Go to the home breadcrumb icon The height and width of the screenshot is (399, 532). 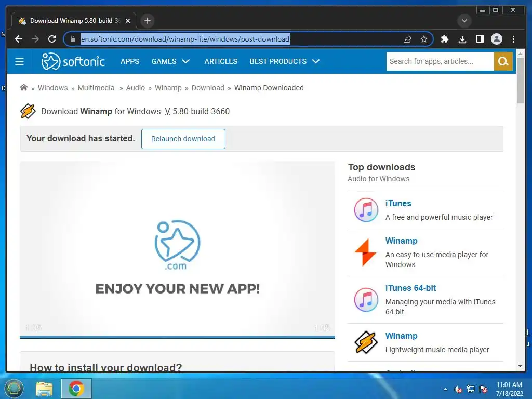pos(24,87)
